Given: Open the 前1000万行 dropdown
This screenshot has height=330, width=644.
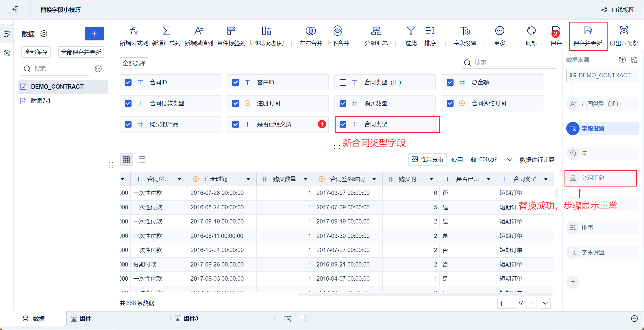Looking at the screenshot, I should pos(491,160).
